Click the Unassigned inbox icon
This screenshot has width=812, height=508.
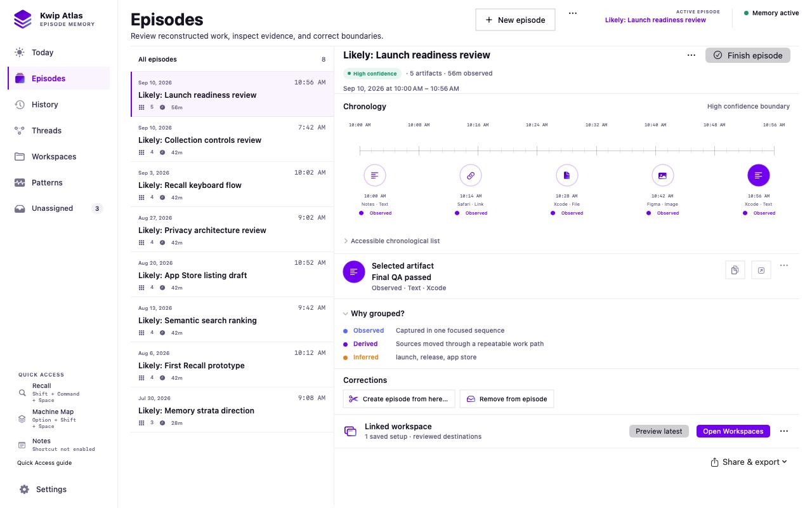(x=20, y=208)
